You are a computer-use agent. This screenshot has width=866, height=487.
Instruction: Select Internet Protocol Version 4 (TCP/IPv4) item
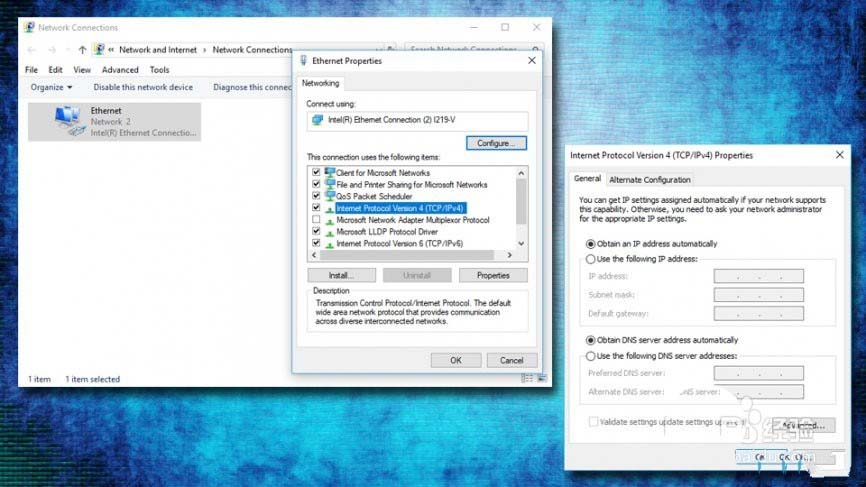[400, 208]
